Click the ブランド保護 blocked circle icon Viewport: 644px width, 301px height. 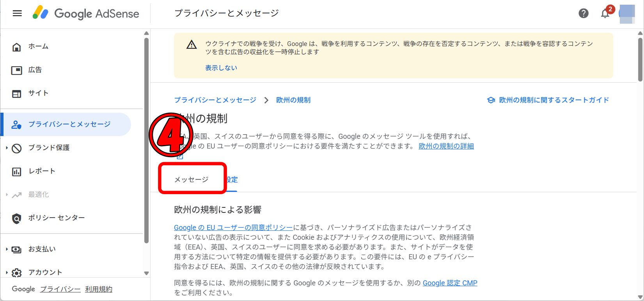16,148
